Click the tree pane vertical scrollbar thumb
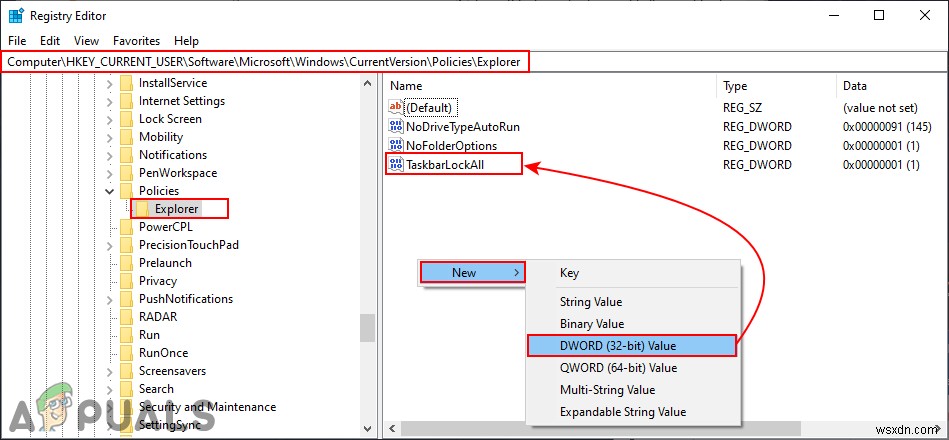Viewport: 949px width, 440px height. (x=367, y=328)
